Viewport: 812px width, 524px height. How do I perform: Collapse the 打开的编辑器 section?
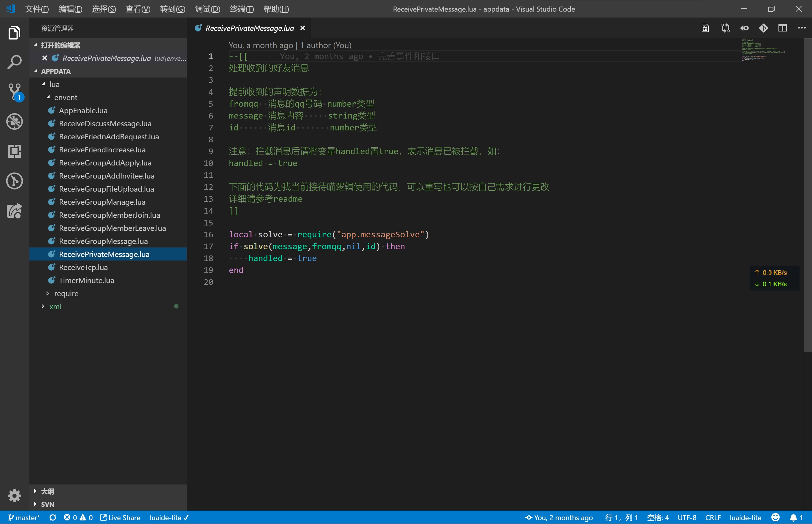[108, 45]
